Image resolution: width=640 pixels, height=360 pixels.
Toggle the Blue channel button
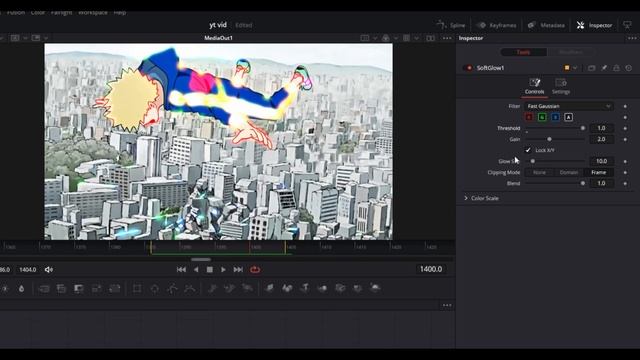pyautogui.click(x=555, y=117)
